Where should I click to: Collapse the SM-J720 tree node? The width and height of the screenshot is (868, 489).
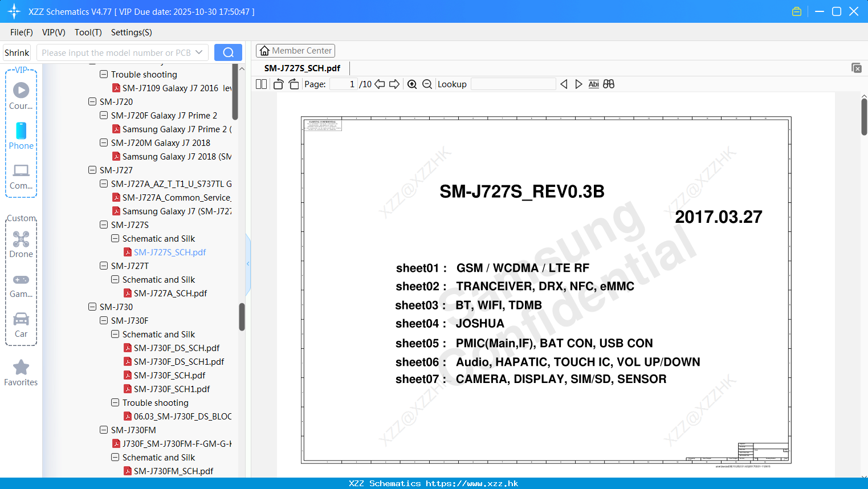[92, 101]
